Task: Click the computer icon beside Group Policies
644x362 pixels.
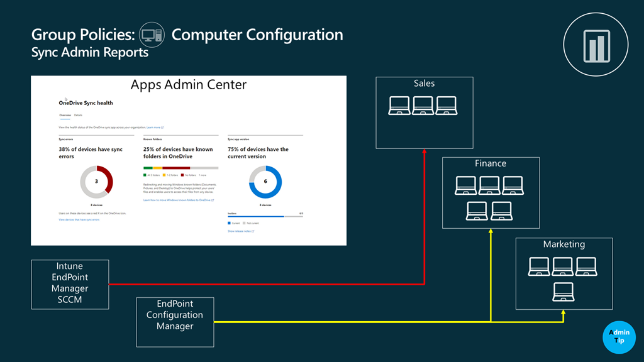Action: [x=152, y=34]
